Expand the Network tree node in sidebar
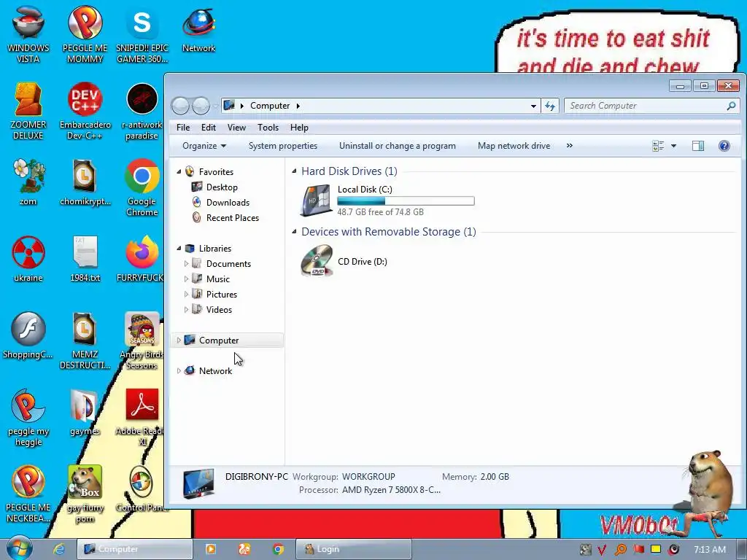Image resolution: width=747 pixels, height=560 pixels. click(179, 370)
